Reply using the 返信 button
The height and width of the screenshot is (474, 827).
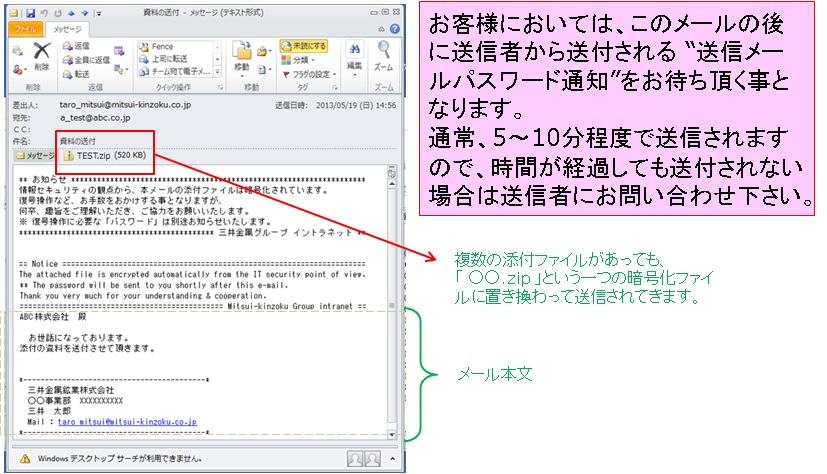[76, 46]
